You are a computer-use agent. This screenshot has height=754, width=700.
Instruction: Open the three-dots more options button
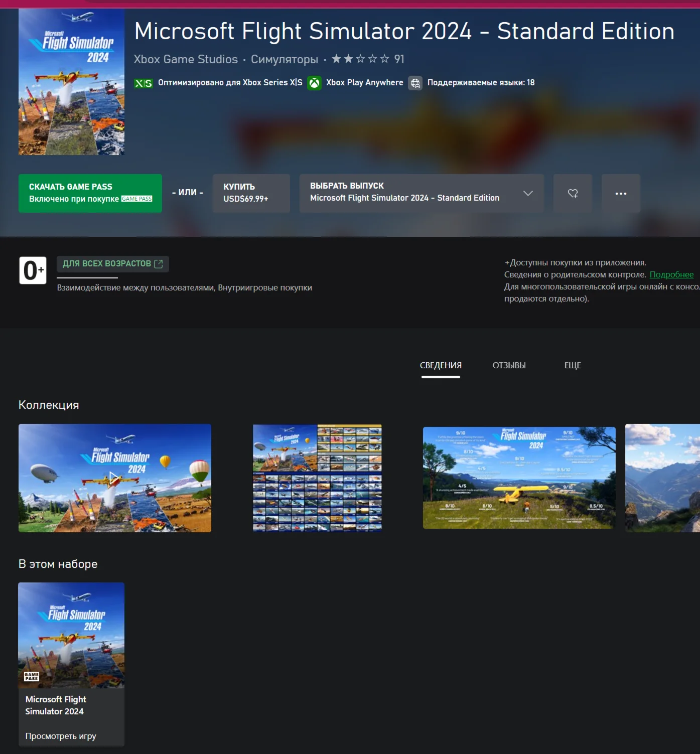(621, 193)
